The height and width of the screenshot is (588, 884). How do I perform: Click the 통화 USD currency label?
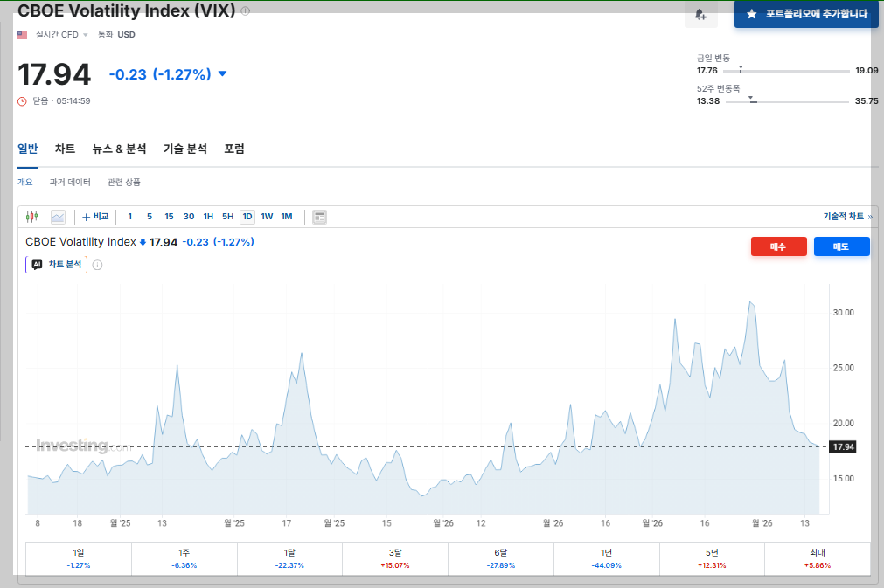[x=116, y=35]
